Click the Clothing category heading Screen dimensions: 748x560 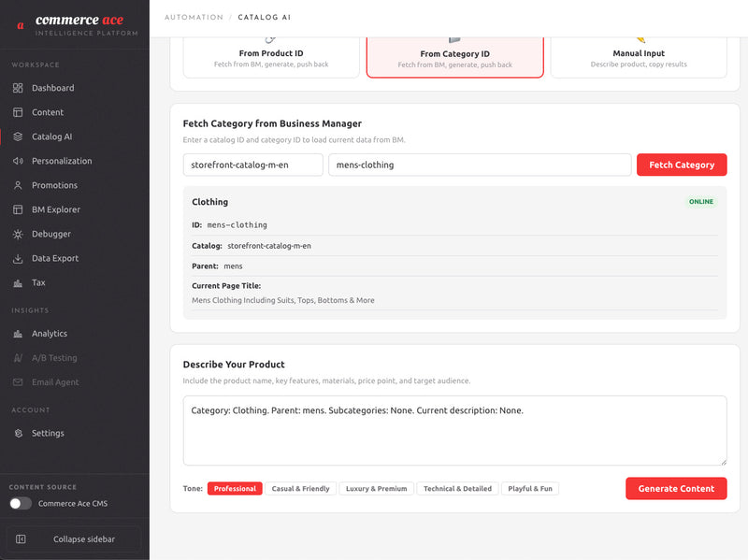(209, 202)
